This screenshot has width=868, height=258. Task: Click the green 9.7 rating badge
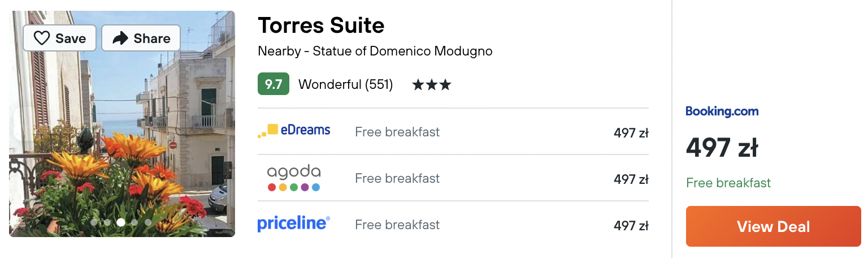click(274, 84)
